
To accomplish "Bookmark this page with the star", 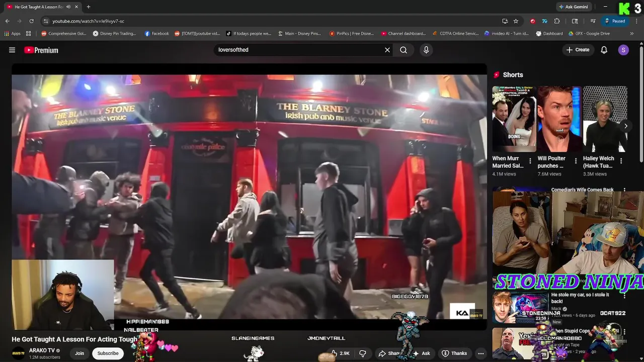I will [516, 21].
